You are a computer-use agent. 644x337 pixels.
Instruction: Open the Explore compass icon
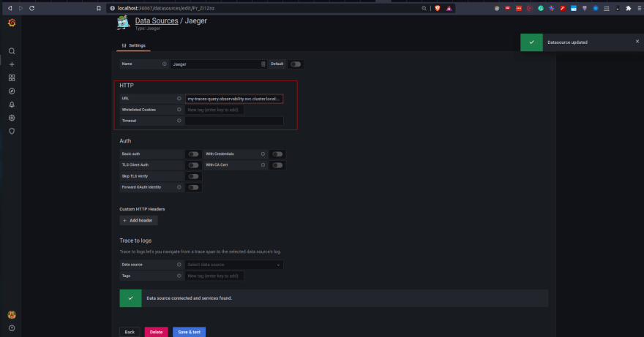[x=12, y=91]
